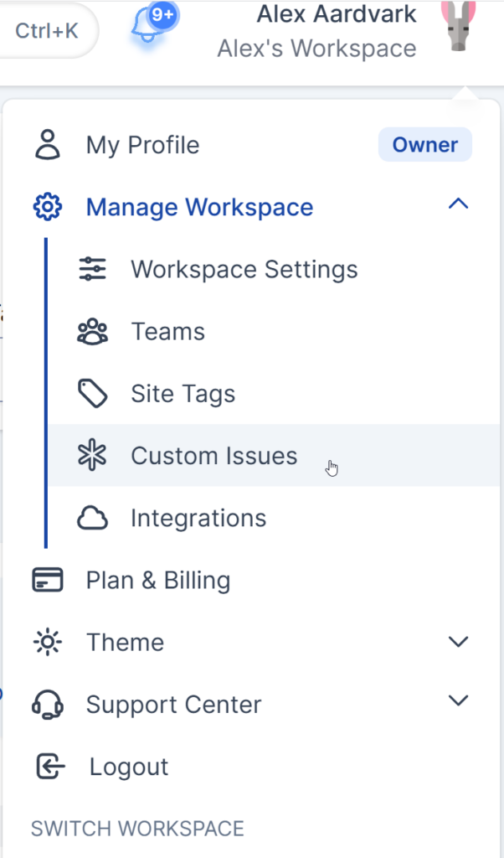Click the Support Center headset icon

coord(48,704)
